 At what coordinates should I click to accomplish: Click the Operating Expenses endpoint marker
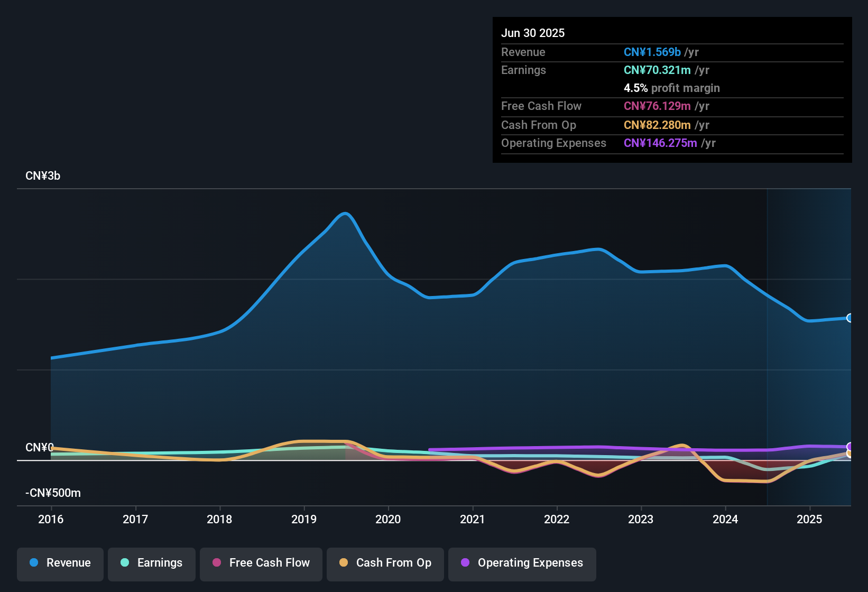(x=850, y=447)
